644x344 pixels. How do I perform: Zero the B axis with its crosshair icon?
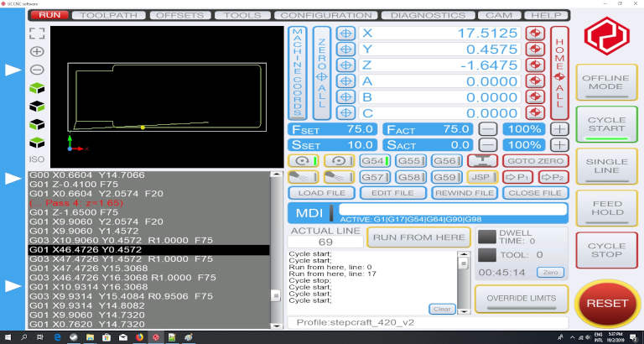[345, 97]
